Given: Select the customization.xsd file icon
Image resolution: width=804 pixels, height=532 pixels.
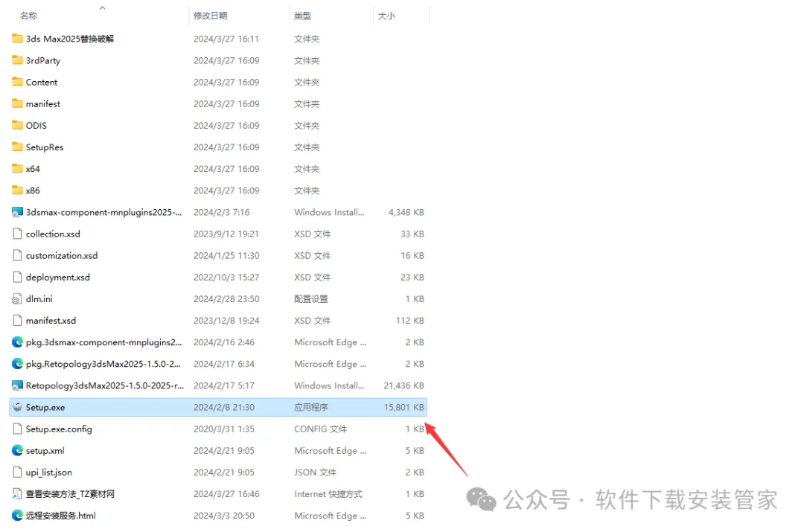Looking at the screenshot, I should point(17,255).
